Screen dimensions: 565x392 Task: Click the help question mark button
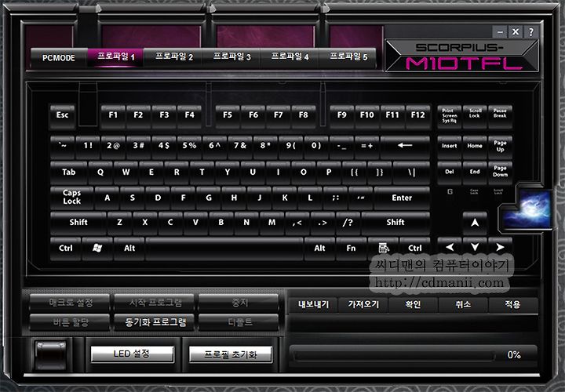click(531, 31)
